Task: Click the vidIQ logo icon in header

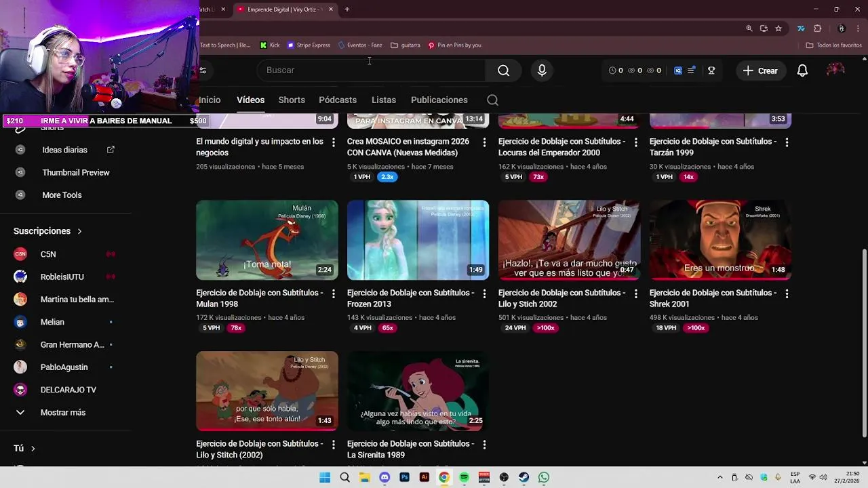Action: click(677, 70)
